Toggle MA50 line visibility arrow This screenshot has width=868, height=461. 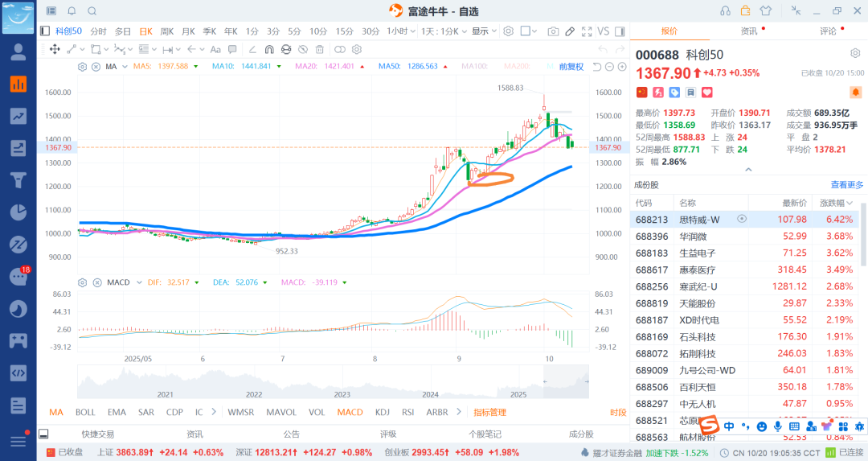point(445,67)
